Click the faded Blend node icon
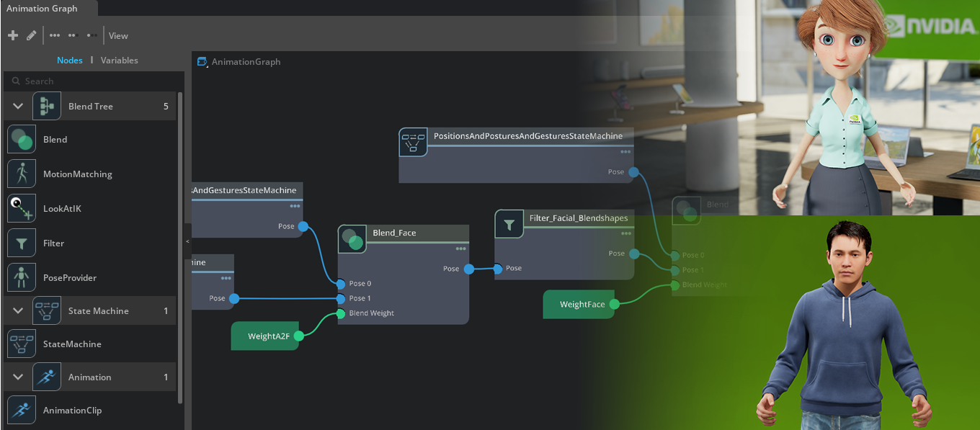 point(686,210)
